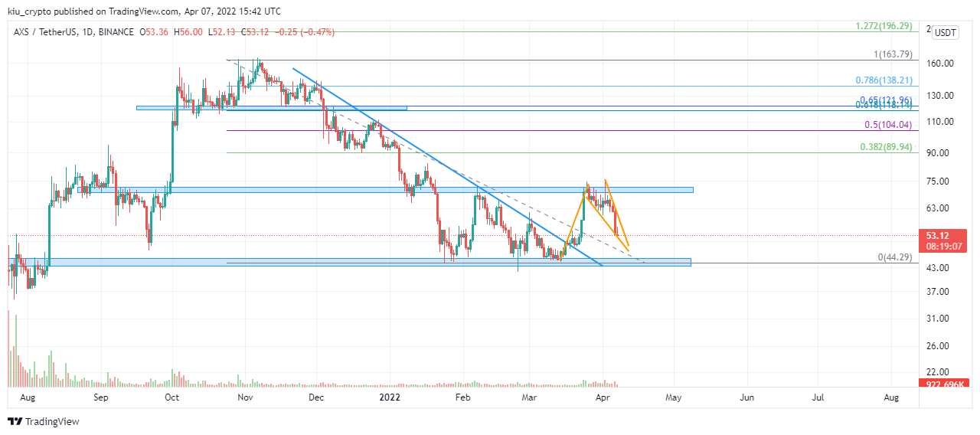980x435 pixels.
Task: Click Apr on the time axis
Action: [602, 398]
